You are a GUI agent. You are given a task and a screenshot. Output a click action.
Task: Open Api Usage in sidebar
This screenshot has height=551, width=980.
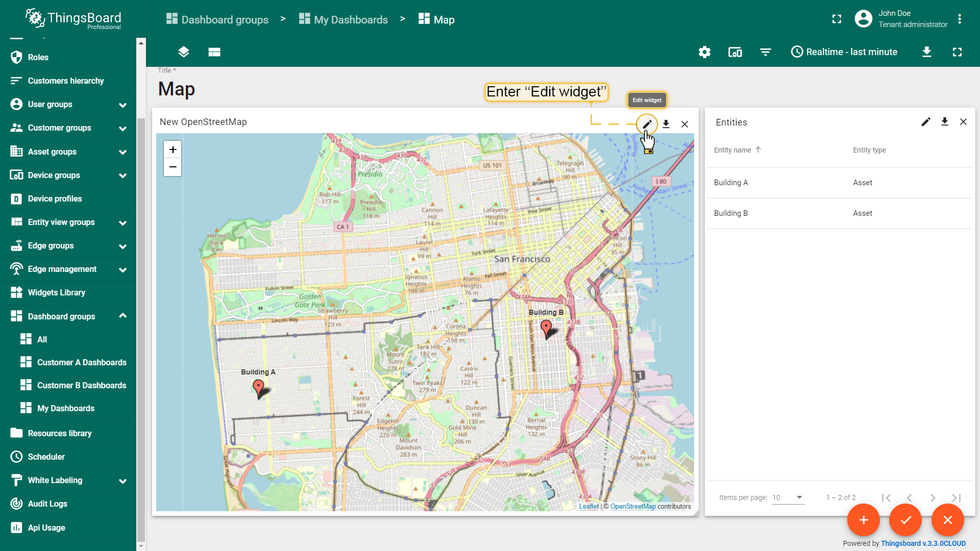pyautogui.click(x=68, y=528)
